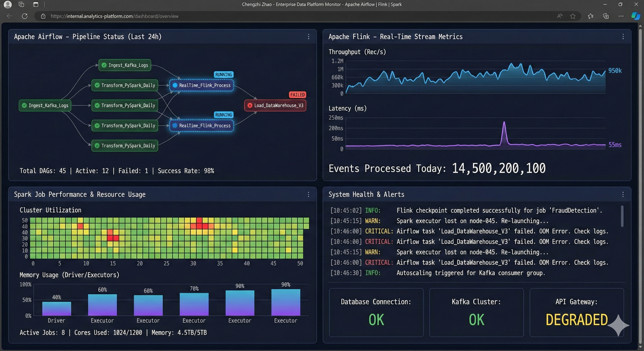Click the browser address bar URL
Screen dimensions: 644x351
(x=115, y=16)
